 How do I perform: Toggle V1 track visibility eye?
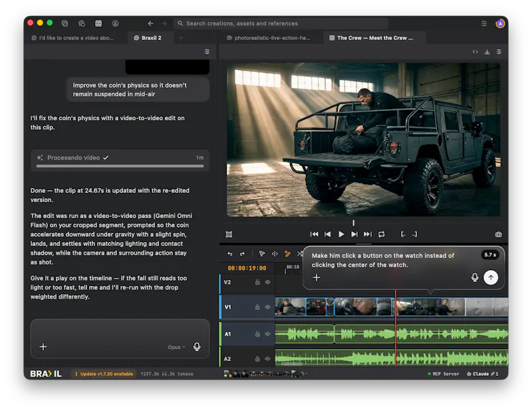click(x=268, y=307)
